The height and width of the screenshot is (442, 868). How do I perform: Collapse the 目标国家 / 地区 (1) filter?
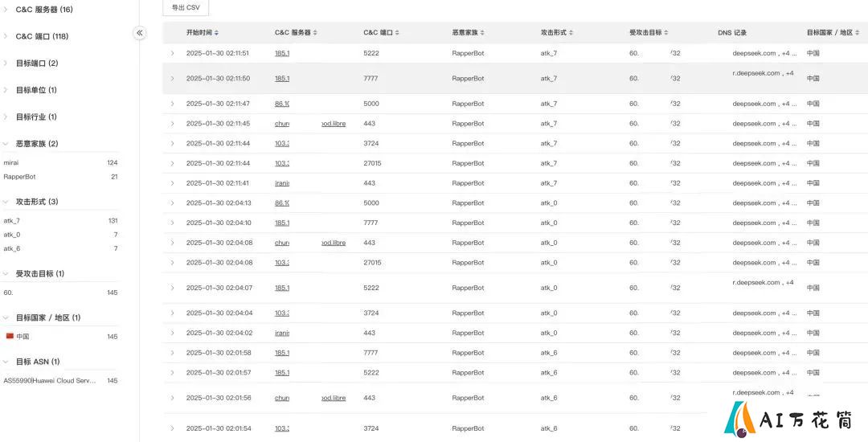pyautogui.click(x=6, y=318)
